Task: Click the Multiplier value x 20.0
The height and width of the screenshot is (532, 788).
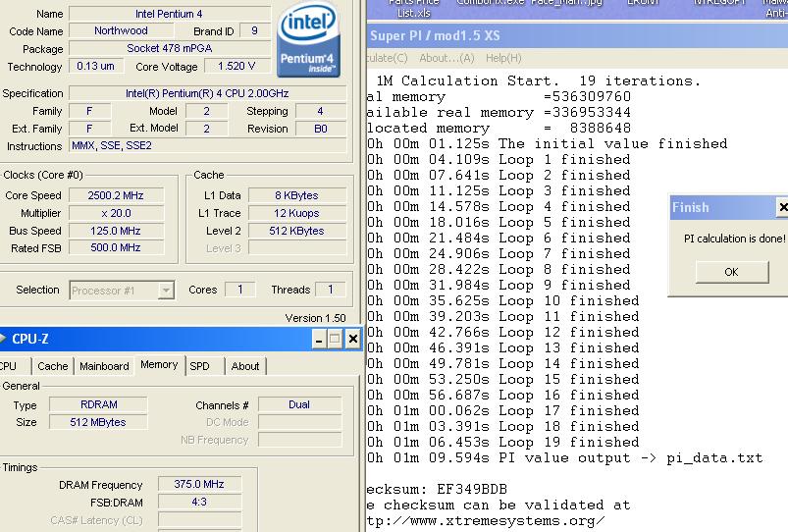Action: [x=116, y=213]
